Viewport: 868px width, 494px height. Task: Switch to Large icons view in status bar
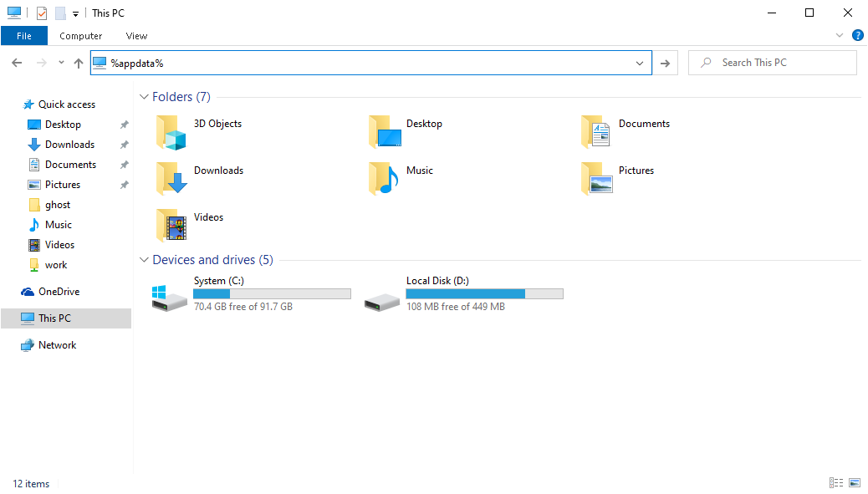[855, 483]
